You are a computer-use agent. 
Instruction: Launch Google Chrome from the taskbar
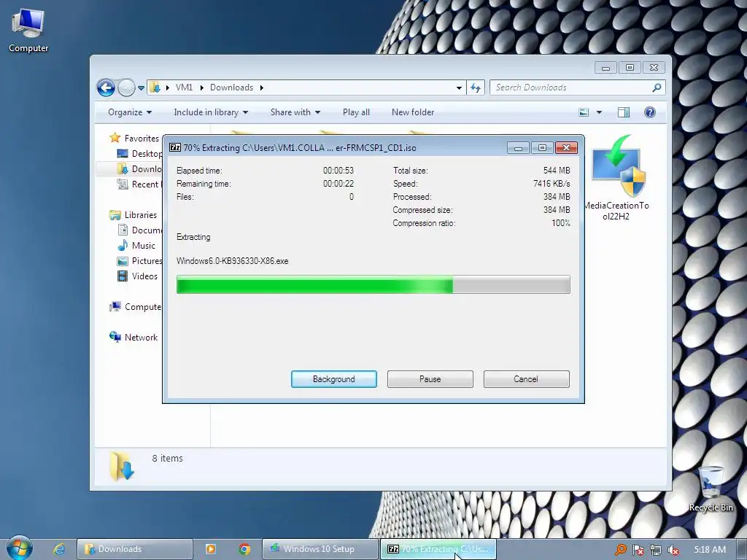coord(244,549)
